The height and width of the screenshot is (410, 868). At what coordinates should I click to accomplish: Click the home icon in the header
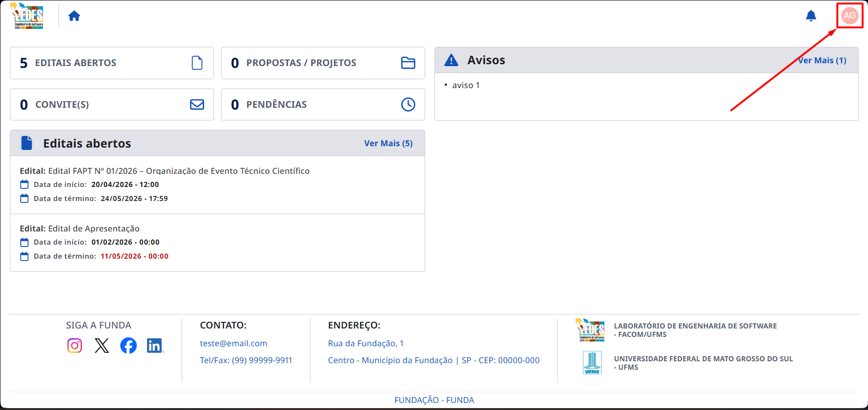coord(74,16)
